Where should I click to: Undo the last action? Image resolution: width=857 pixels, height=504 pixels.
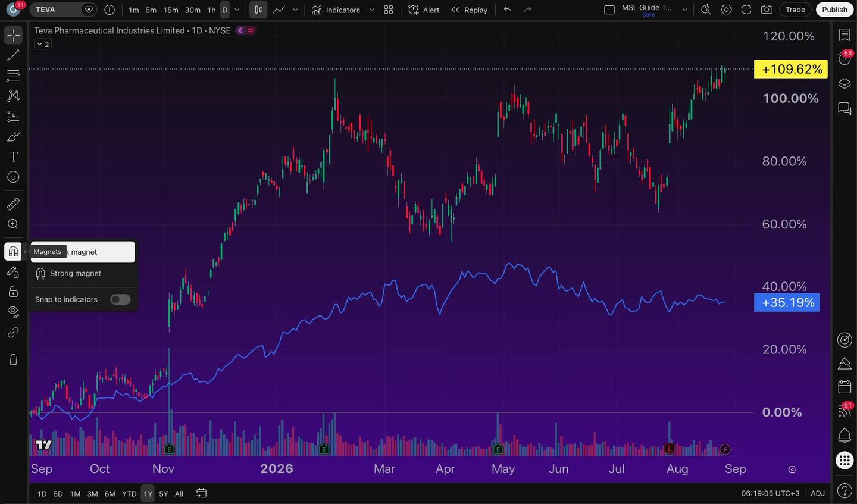pyautogui.click(x=508, y=10)
